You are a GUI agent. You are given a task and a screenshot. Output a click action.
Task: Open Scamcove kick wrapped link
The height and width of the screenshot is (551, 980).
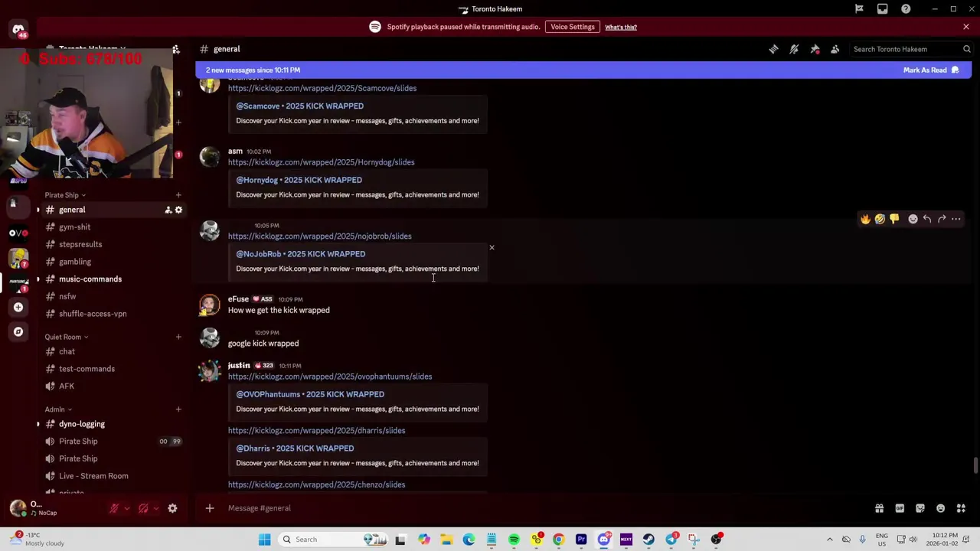(322, 88)
